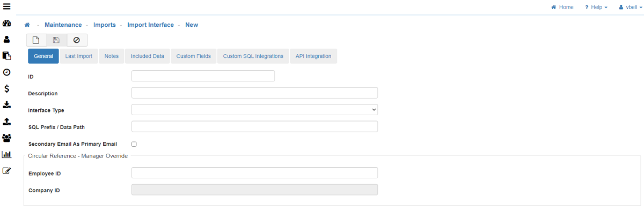Open the bar chart reports icon
The height and width of the screenshot is (218, 644).
[7, 154]
